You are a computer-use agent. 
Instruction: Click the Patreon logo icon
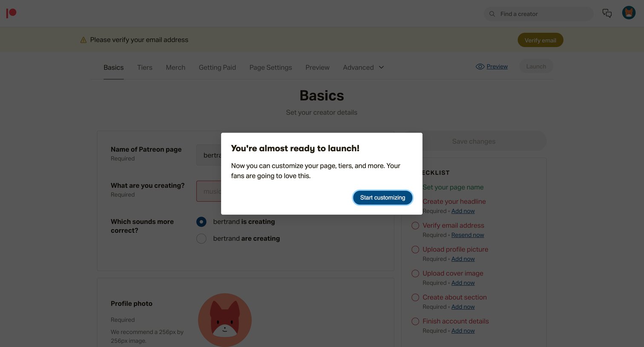(11, 13)
